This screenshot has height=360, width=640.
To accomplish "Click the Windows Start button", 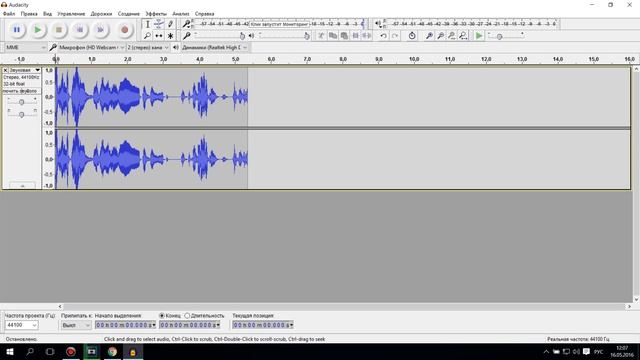I will click(x=10, y=351).
